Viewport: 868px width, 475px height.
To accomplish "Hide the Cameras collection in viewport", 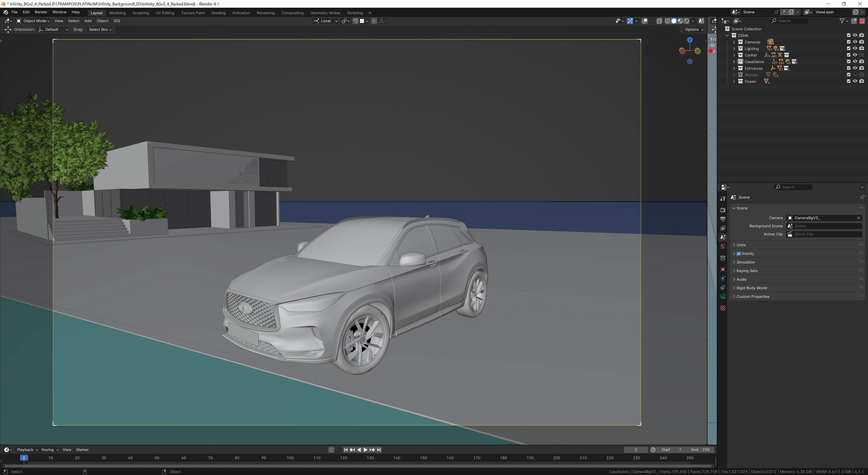I will click(x=855, y=42).
